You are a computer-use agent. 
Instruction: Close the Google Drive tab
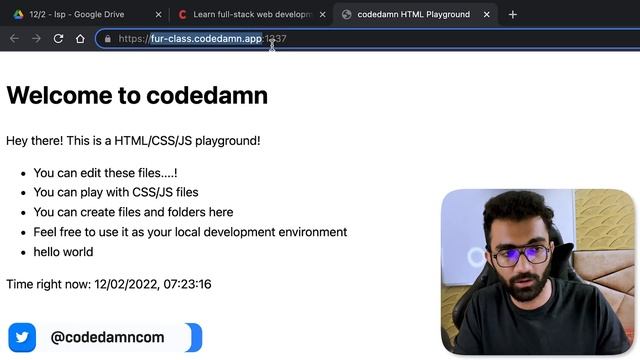pos(158,15)
